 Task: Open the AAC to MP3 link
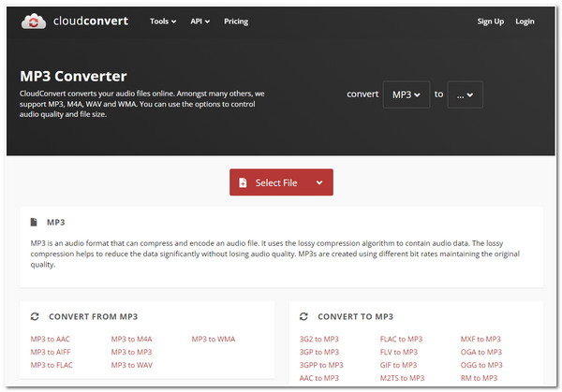coord(319,378)
